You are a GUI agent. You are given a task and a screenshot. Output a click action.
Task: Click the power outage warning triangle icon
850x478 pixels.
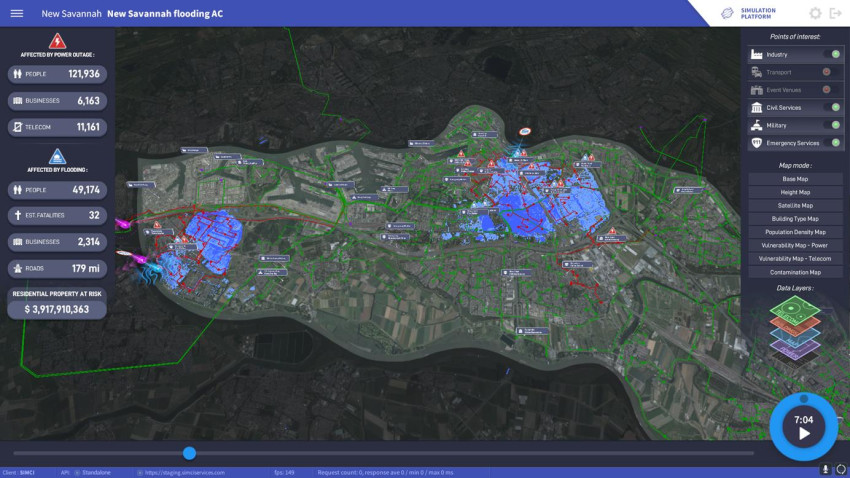pos(57,42)
